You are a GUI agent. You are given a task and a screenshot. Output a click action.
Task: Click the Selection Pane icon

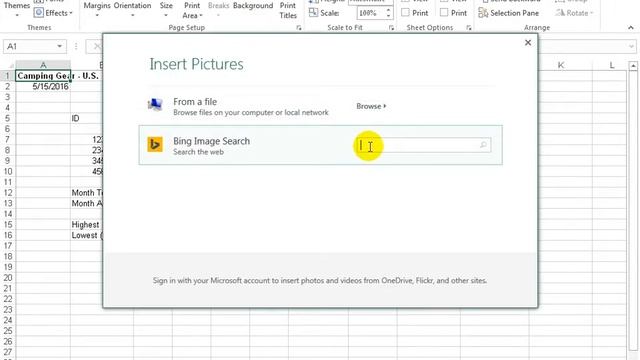coord(483,13)
